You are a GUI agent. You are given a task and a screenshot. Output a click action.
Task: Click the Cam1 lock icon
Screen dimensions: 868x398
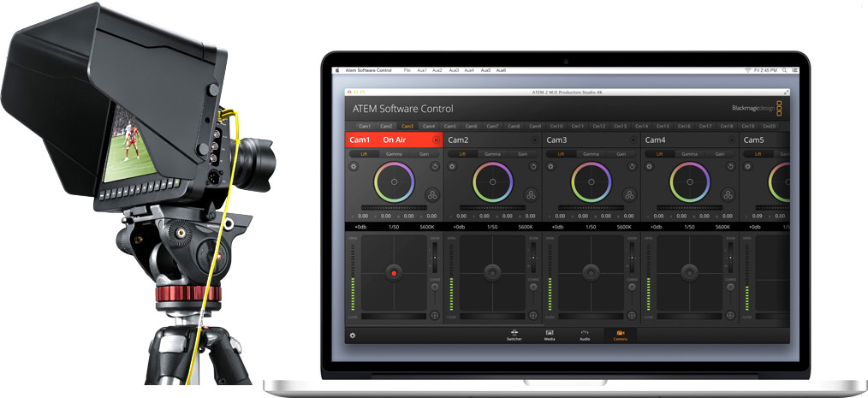pyautogui.click(x=436, y=140)
